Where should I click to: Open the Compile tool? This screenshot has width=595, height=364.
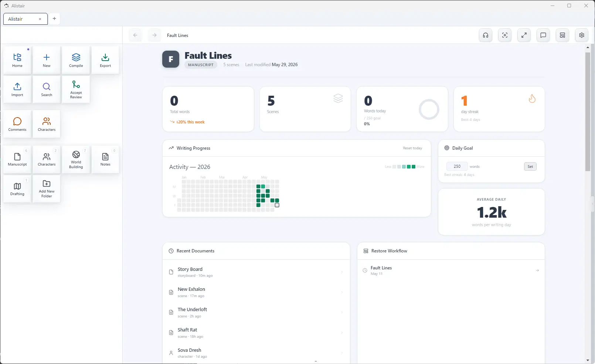pos(76,60)
